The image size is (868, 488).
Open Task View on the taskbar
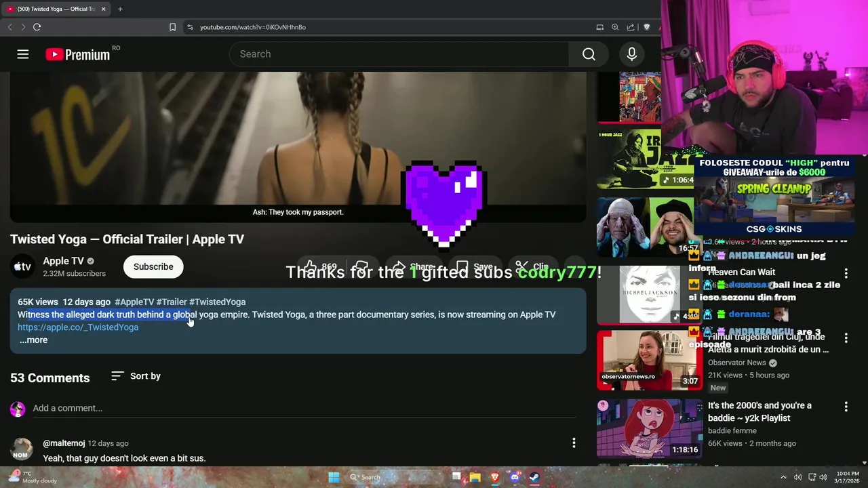456,477
